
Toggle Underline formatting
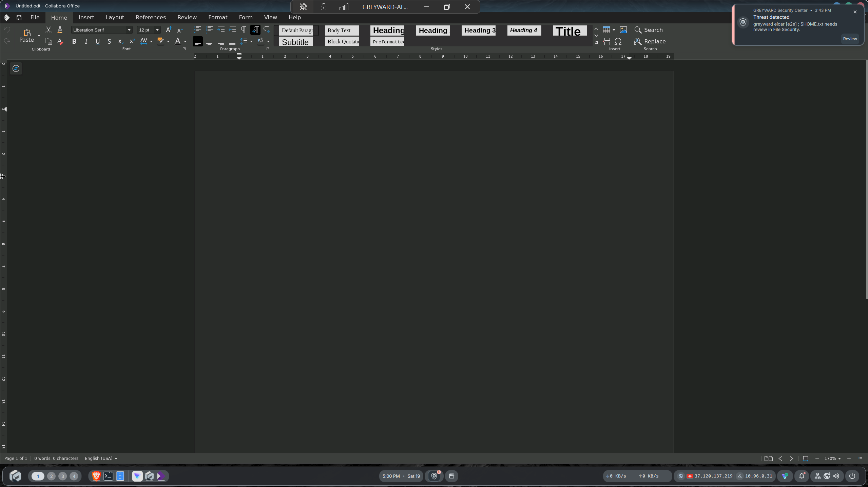pyautogui.click(x=98, y=41)
